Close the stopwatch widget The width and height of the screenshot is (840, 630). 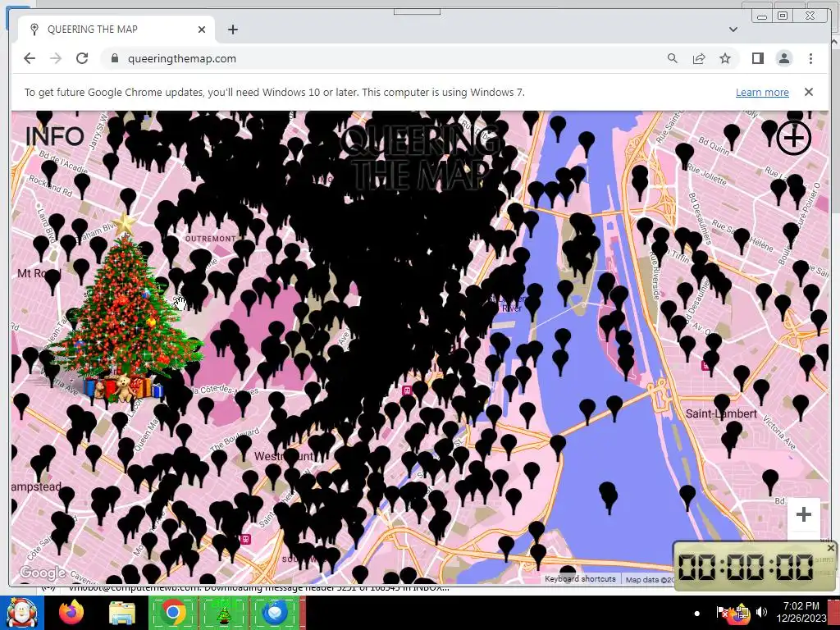pos(830,548)
